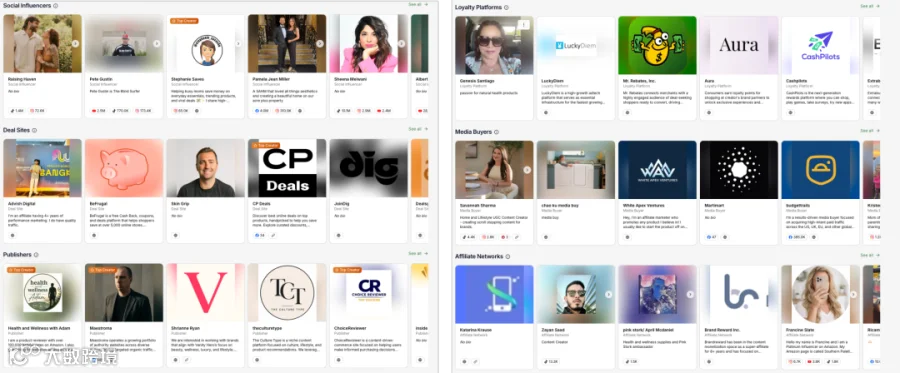Open See all for Loyalty Platforms
The image size is (900, 373).
click(x=870, y=6)
